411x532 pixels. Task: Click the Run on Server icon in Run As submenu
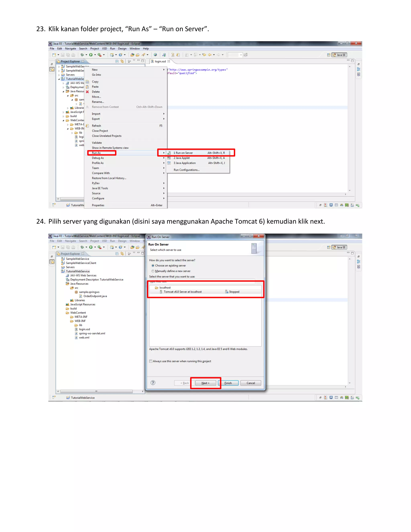(169, 153)
